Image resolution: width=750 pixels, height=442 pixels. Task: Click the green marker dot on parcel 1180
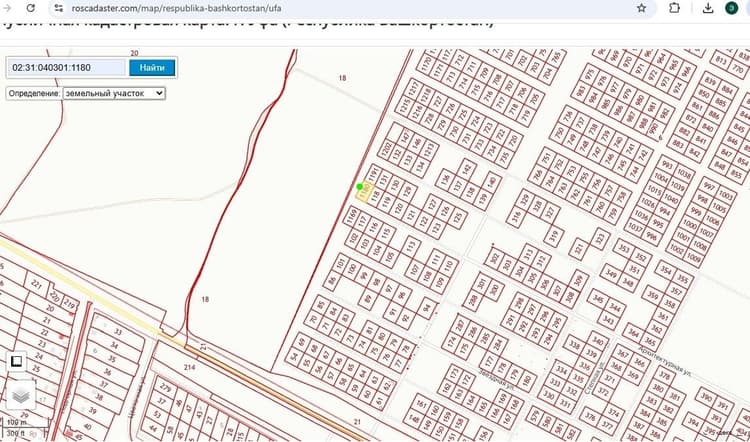click(x=360, y=187)
